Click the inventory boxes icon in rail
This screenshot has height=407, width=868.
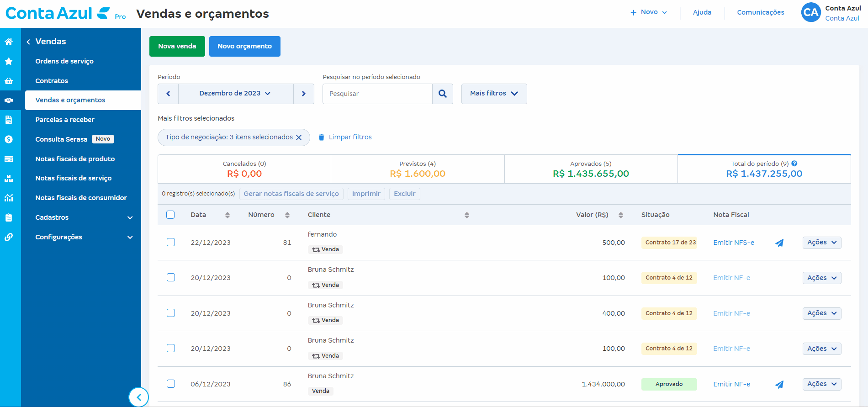9,179
